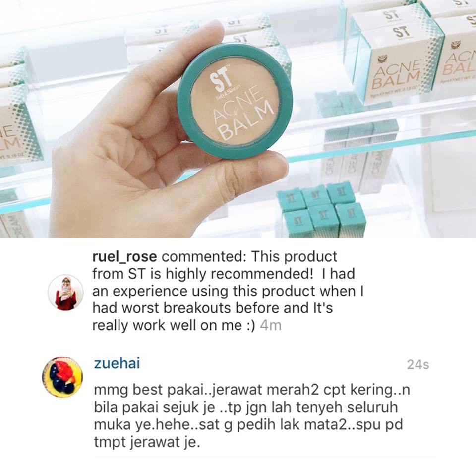This screenshot has height=476, width=476.
Task: Tap the zuehai username link
Action: coord(117,363)
